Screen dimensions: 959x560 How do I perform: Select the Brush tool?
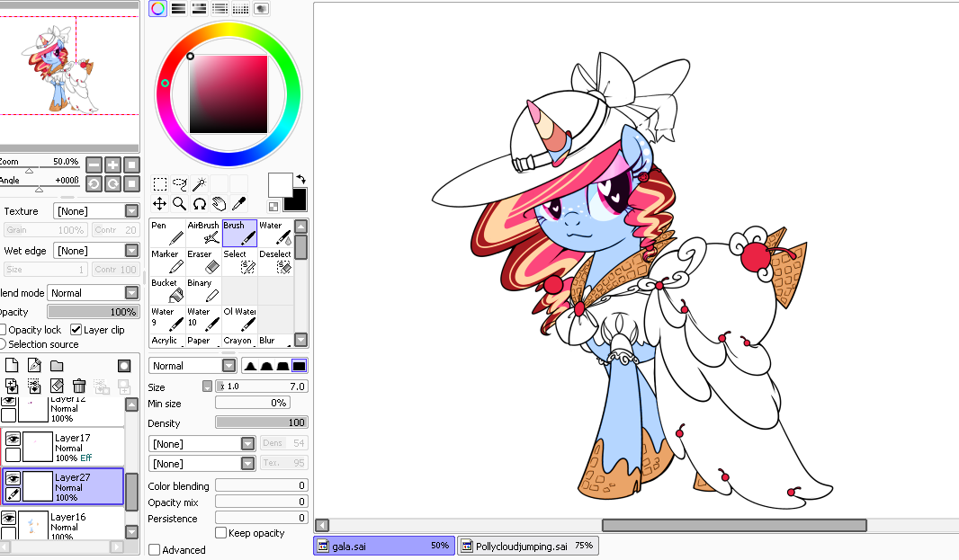pyautogui.click(x=239, y=233)
